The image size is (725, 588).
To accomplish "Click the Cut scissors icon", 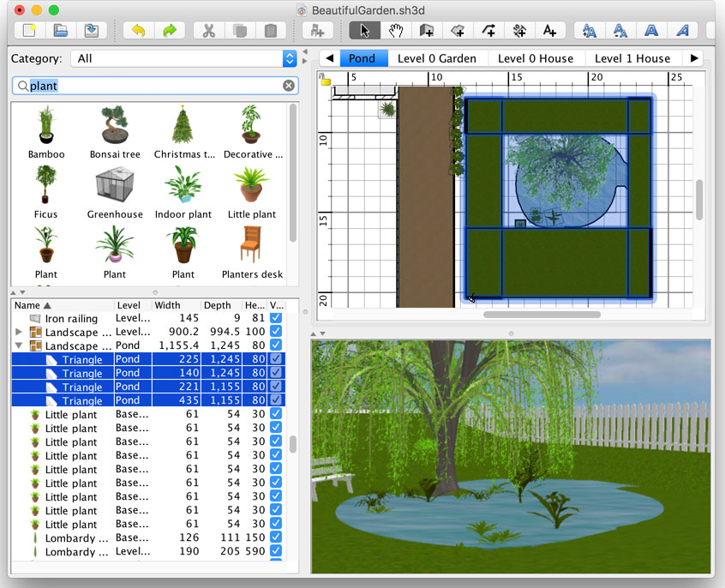I will click(208, 31).
